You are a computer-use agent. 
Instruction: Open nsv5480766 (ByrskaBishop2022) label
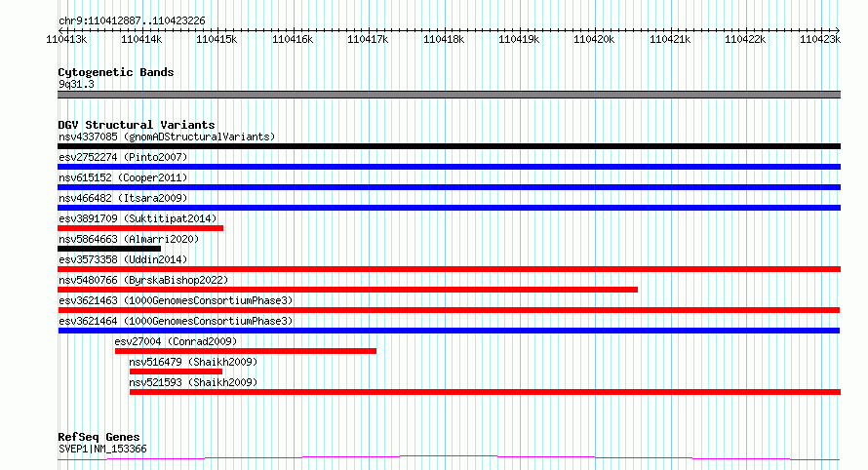point(143,280)
